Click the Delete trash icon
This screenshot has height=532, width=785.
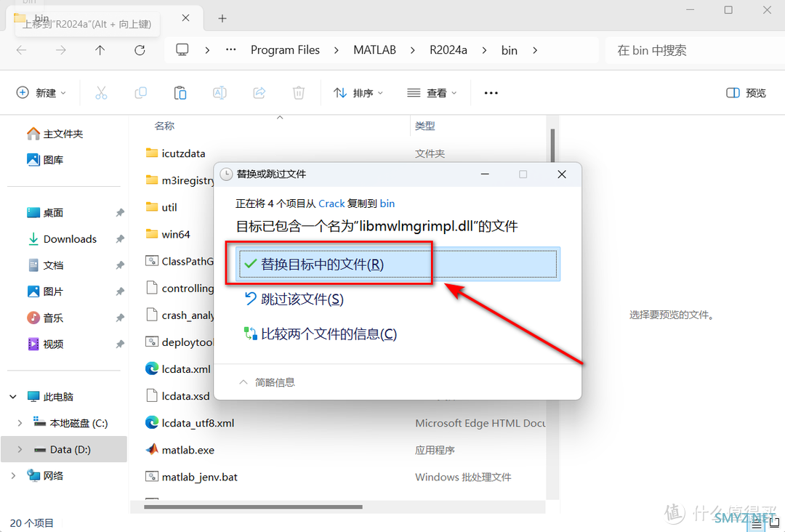299,92
